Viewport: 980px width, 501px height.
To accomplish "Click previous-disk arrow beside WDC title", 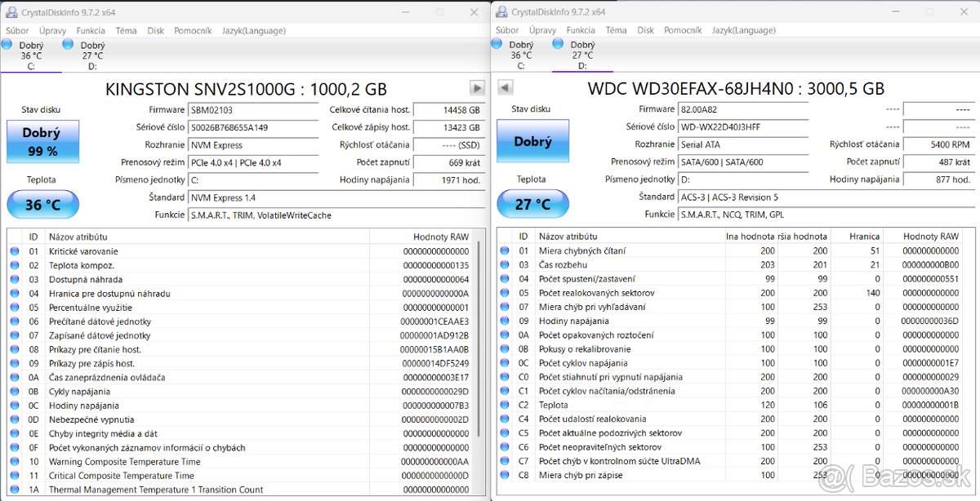I will click(504, 87).
